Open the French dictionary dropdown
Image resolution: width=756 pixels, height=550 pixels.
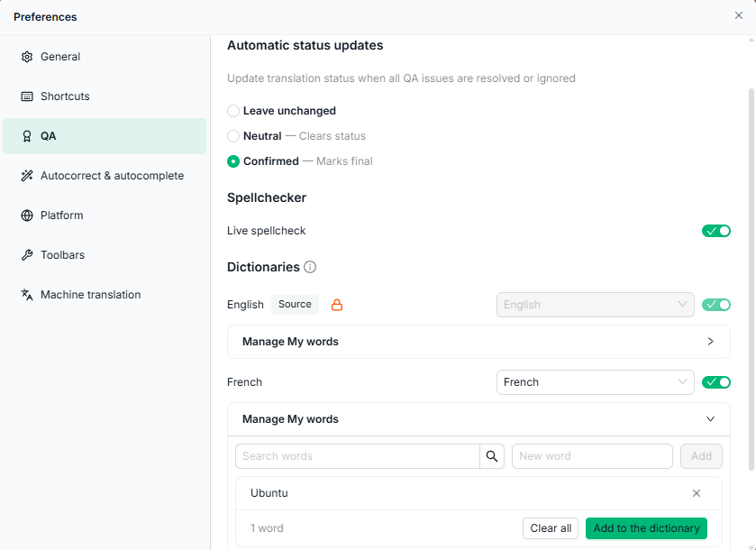(596, 382)
